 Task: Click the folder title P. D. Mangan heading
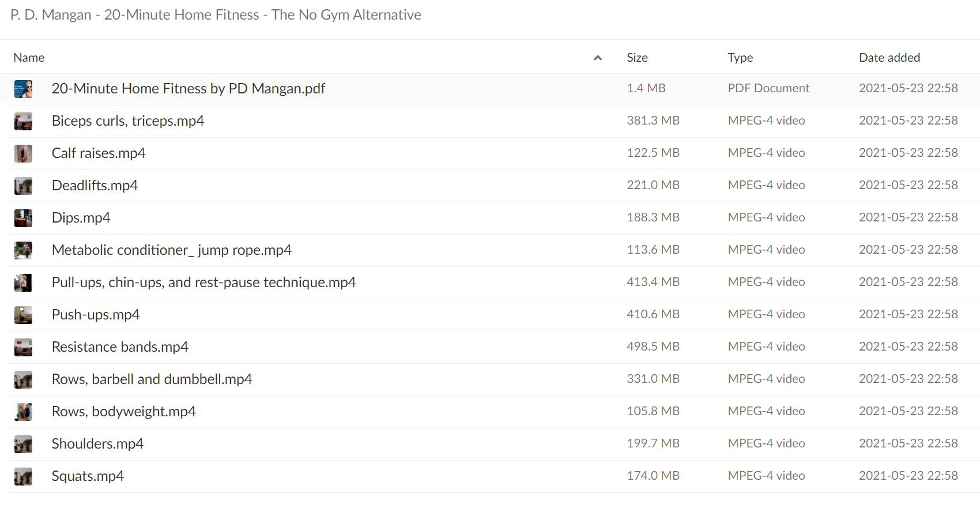pos(216,15)
